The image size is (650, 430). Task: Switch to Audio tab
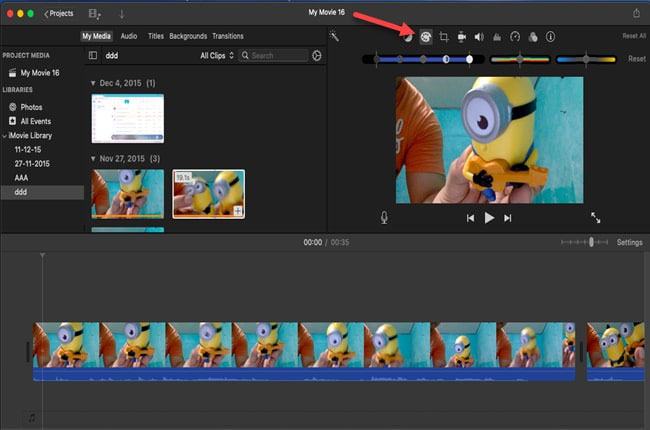[x=129, y=36]
